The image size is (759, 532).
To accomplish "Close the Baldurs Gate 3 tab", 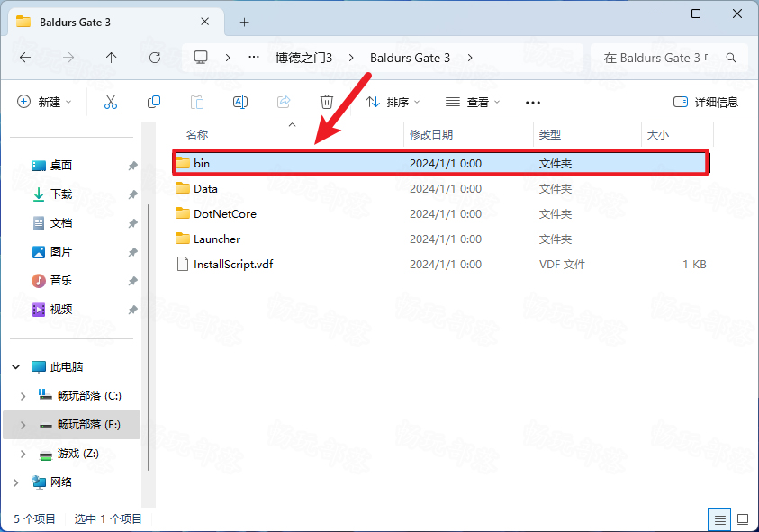I will tap(204, 22).
